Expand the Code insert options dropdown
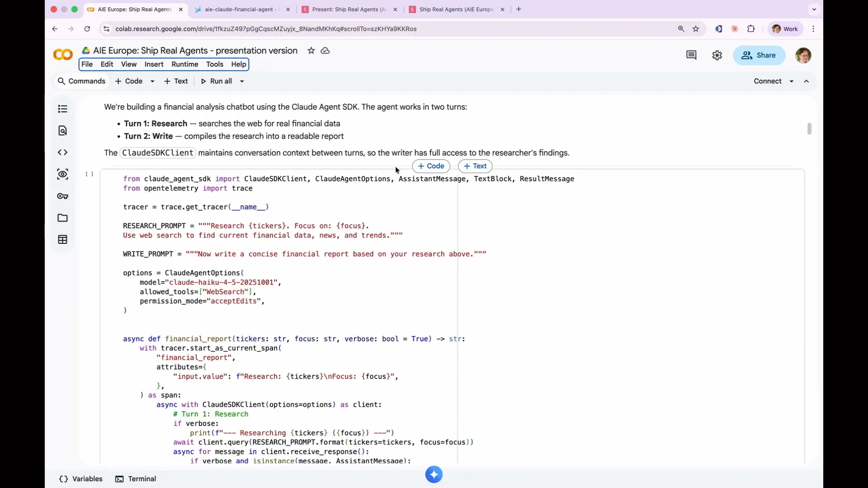The width and height of the screenshot is (868, 488). [152, 81]
